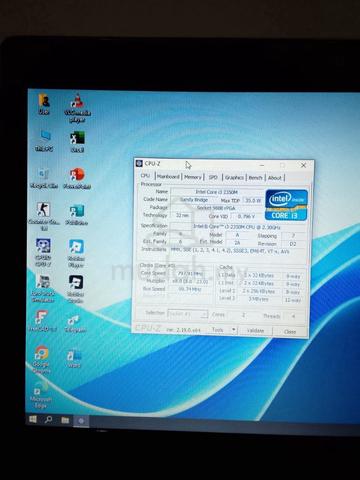Click the Bus Speed value field
This screenshot has height=480, width=360.
190,289
